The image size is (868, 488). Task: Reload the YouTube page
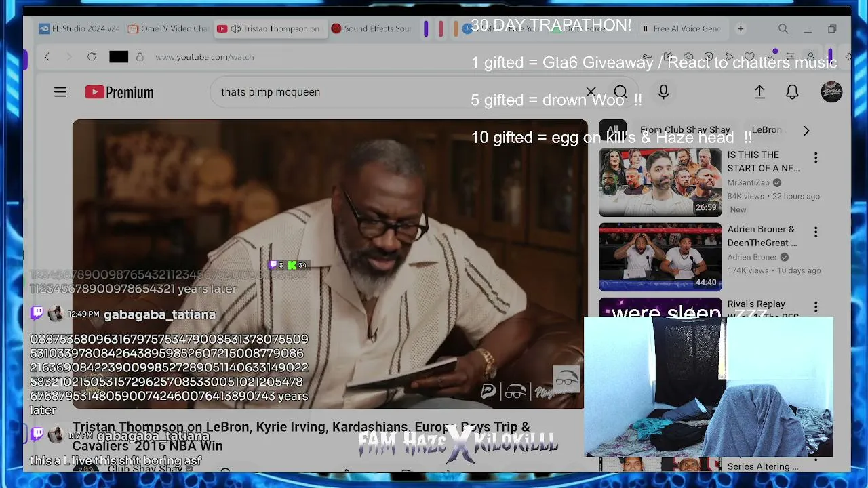[92, 57]
